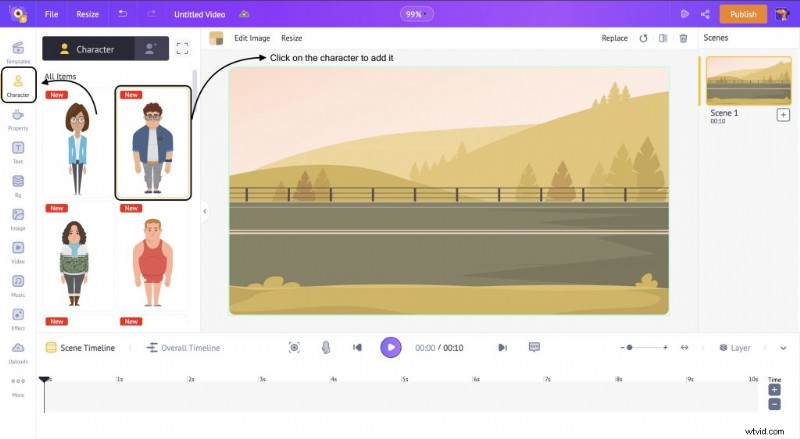This screenshot has height=439, width=800.
Task: Zoom in the timeline with plus
Action: pos(665,348)
